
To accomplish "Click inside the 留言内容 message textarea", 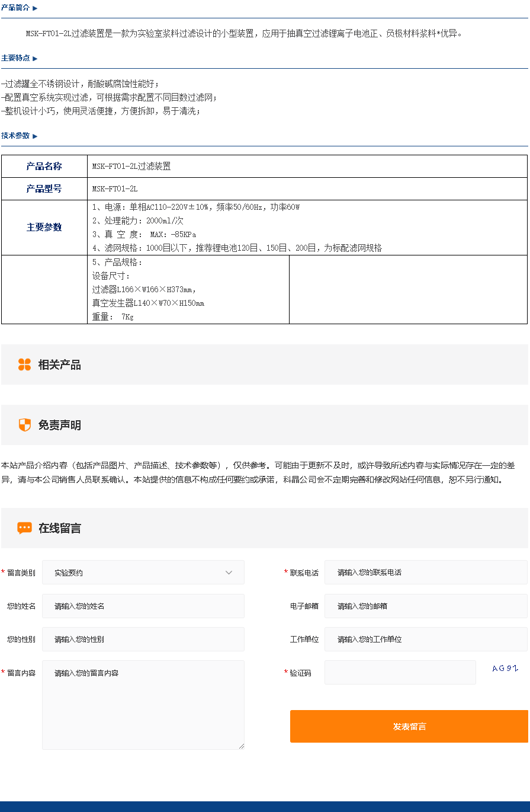I will pyautogui.click(x=143, y=705).
